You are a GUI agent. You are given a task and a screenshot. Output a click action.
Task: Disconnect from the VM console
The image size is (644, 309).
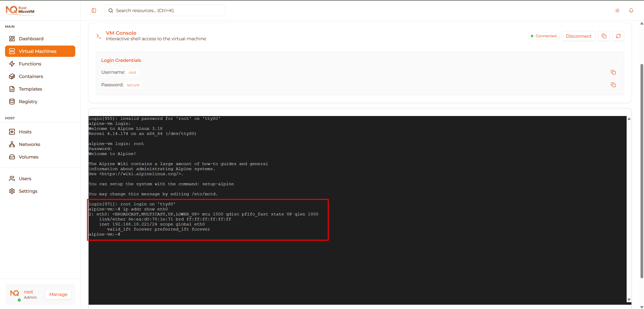(578, 36)
